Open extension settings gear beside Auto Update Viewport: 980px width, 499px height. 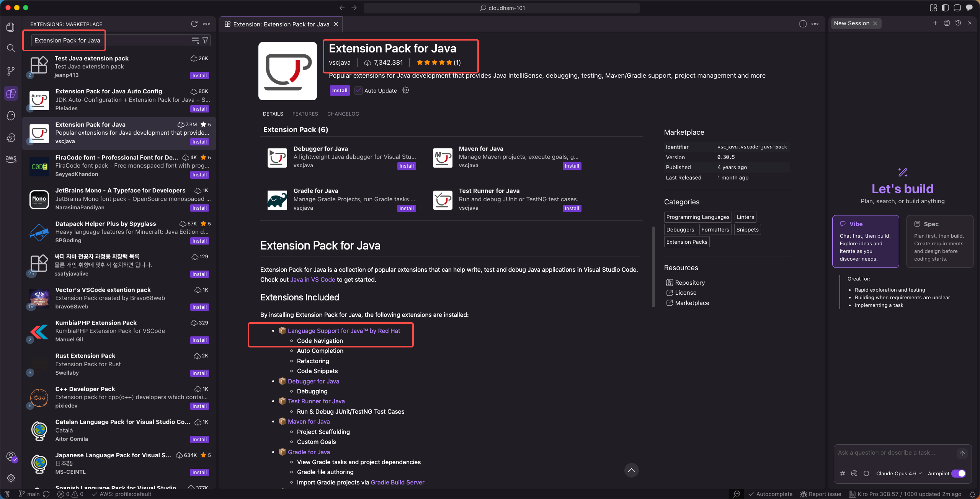tap(406, 90)
